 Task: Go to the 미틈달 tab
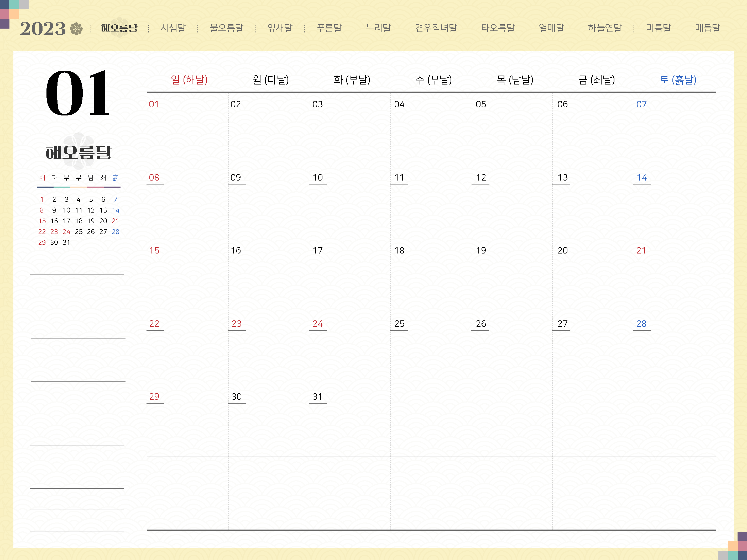(x=658, y=28)
